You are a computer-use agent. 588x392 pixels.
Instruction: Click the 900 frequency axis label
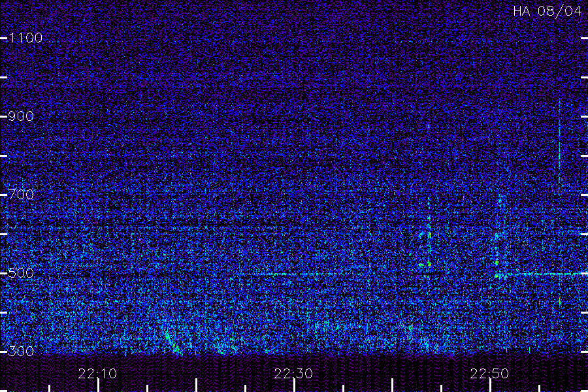click(21, 116)
